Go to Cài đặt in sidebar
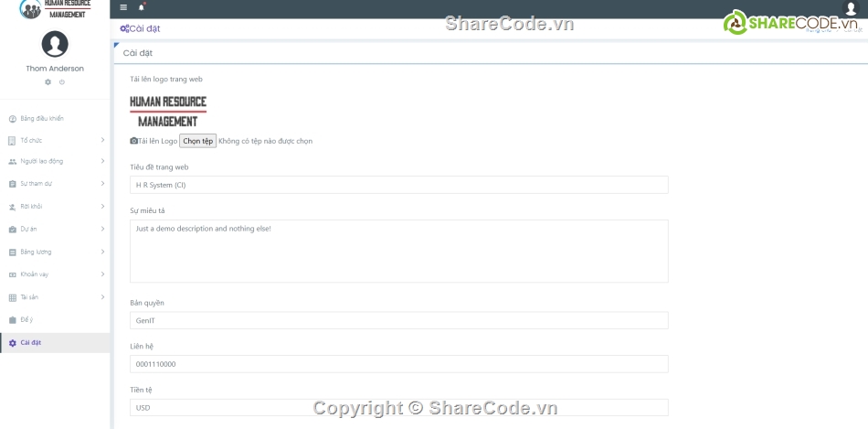The width and height of the screenshot is (868, 429). pos(30,342)
